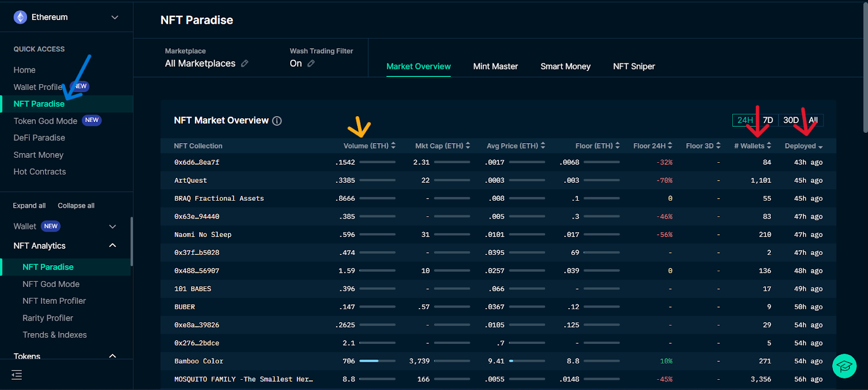Viewport: 868px width, 390px height.
Task: Open NFT God Mode under NFT Analytics
Action: click(51, 284)
